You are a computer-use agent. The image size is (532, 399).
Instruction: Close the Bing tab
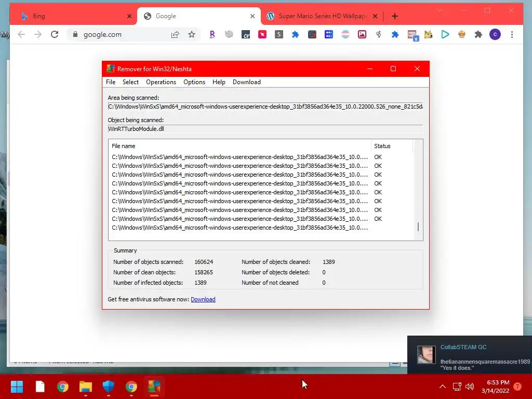click(129, 16)
